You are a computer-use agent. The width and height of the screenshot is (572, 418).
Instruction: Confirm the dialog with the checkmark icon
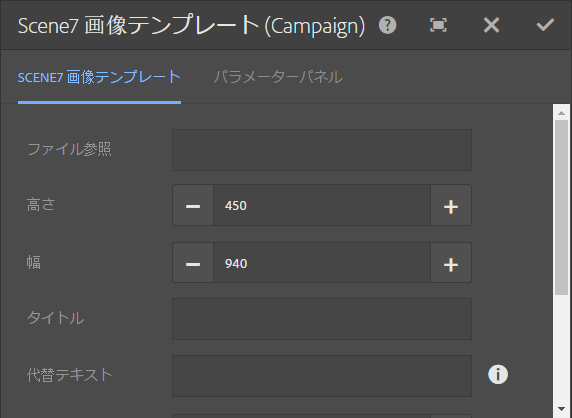(x=545, y=26)
